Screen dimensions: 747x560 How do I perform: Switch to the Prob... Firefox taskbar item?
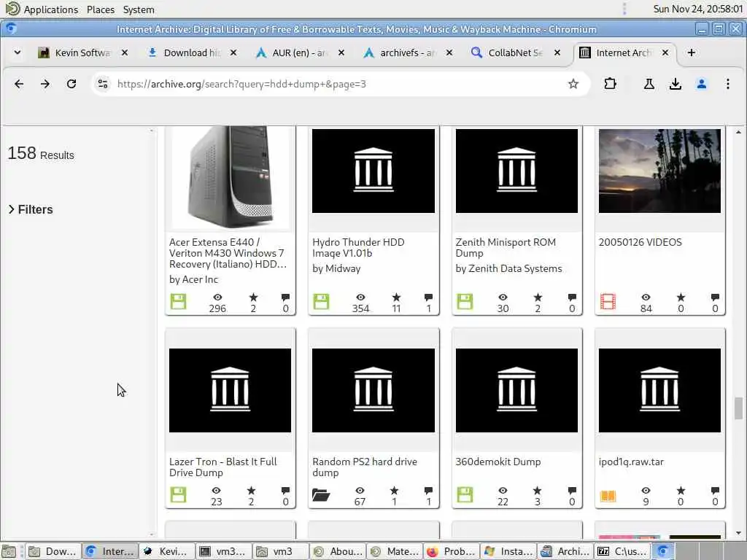pos(452,551)
